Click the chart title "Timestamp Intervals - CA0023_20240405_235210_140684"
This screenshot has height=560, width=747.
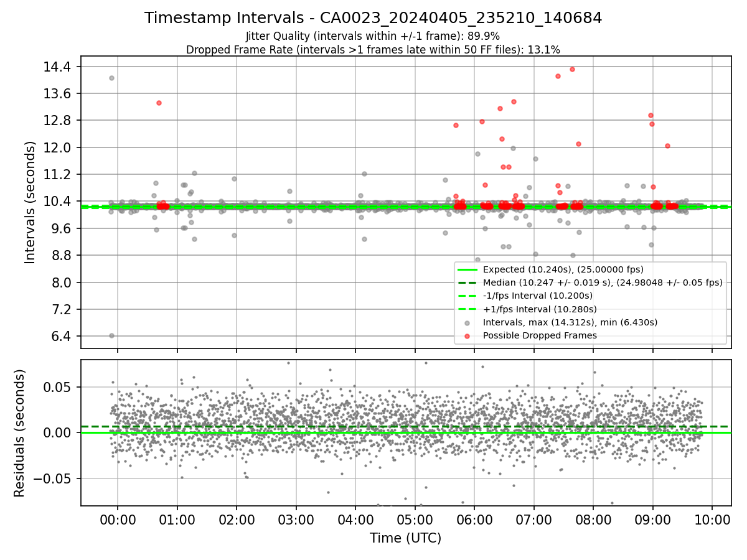tap(374, 18)
